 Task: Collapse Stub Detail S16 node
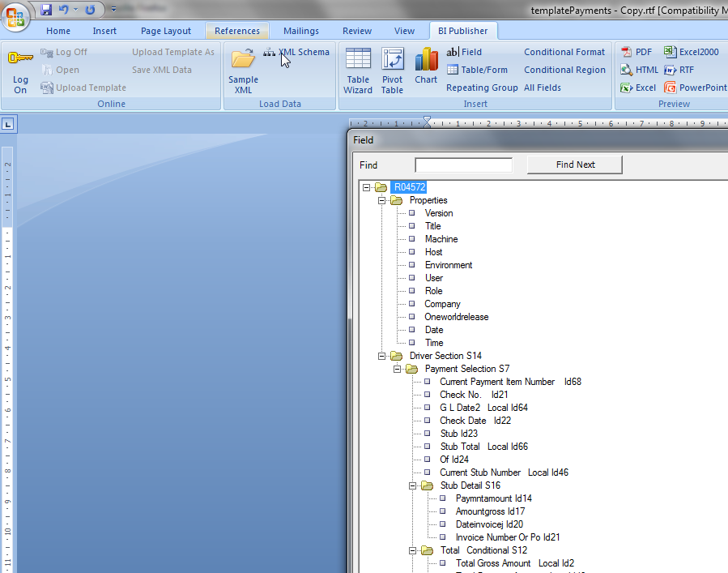412,485
